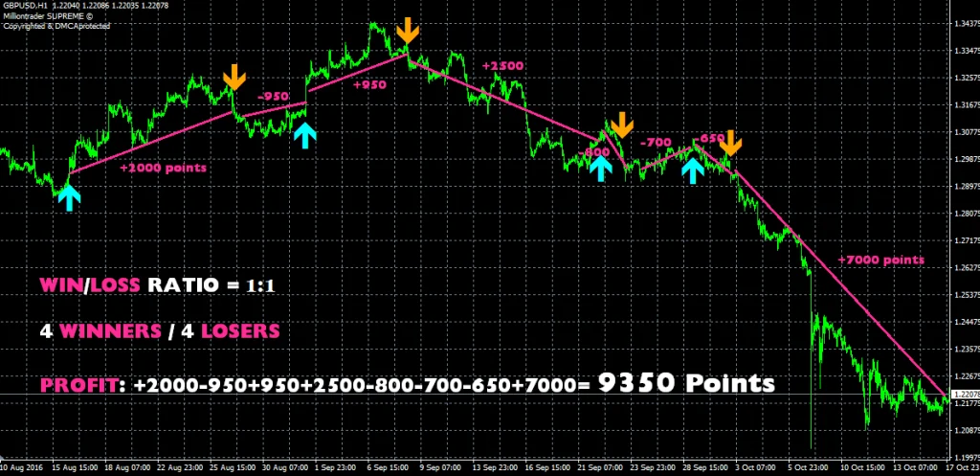Click the leftmost cyan buy arrow
This screenshot has width=980, height=476.
tap(68, 195)
